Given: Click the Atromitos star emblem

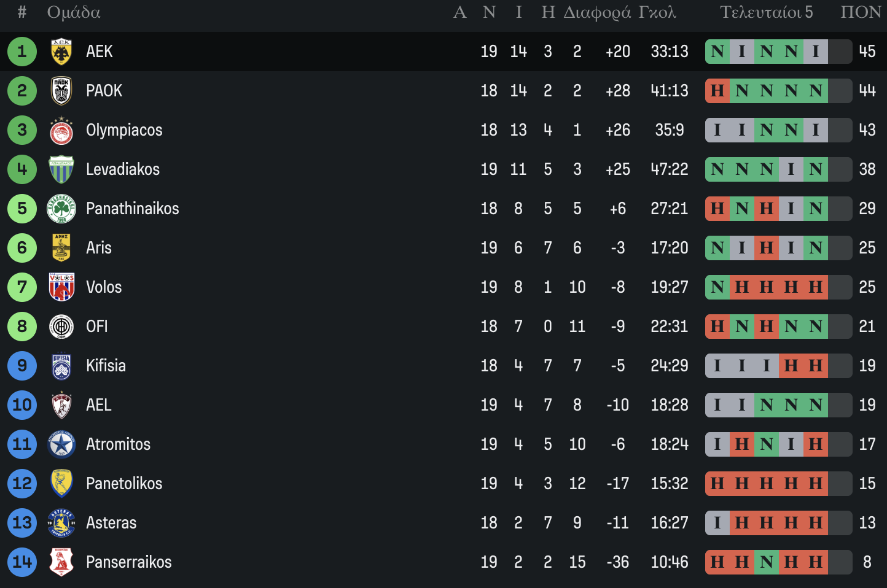Looking at the screenshot, I should (61, 444).
